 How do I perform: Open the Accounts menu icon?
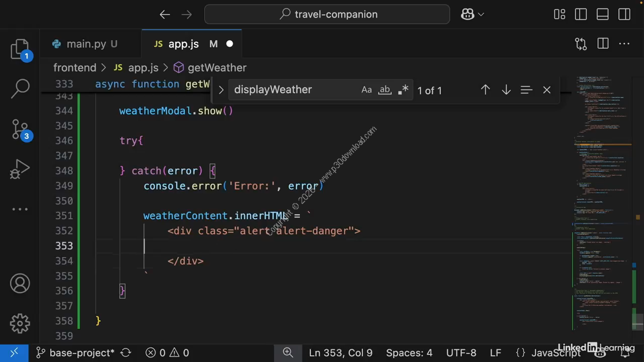click(20, 284)
